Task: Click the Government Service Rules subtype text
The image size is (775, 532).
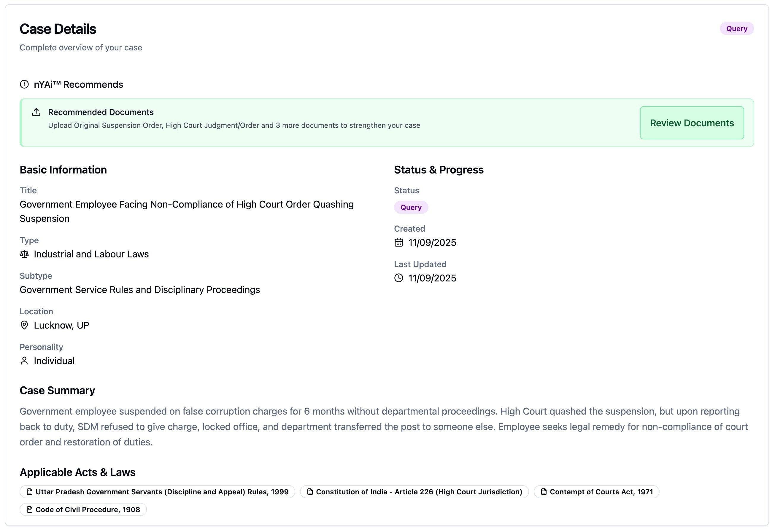Action: pos(140,290)
